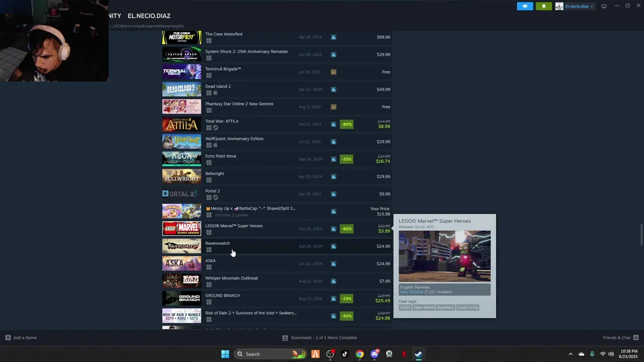Screen dimensions: 644x362
Task: Open Windows Start menu
Action: (225, 354)
